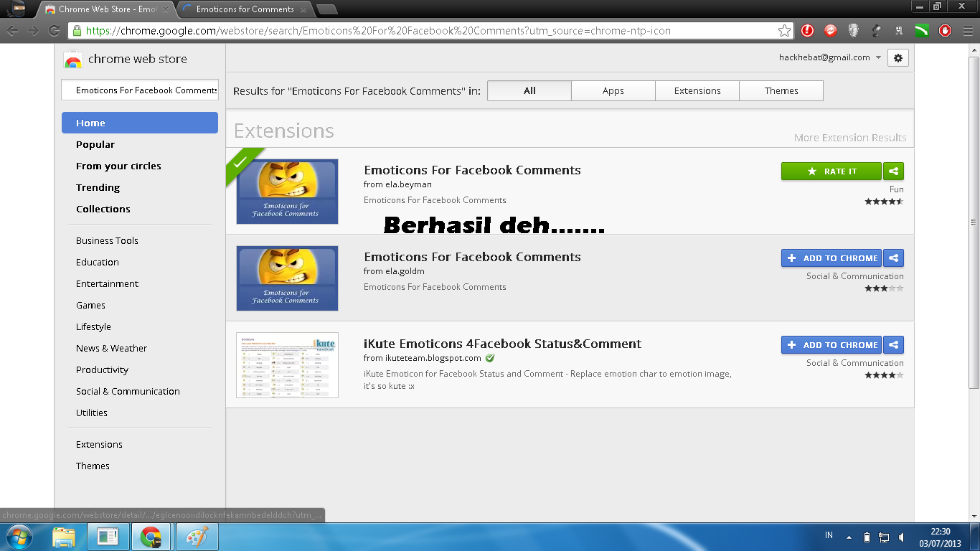This screenshot has width=980, height=551.
Task: Click the verified checkmark beside ikuteteam.blogspot.com
Action: pos(489,358)
